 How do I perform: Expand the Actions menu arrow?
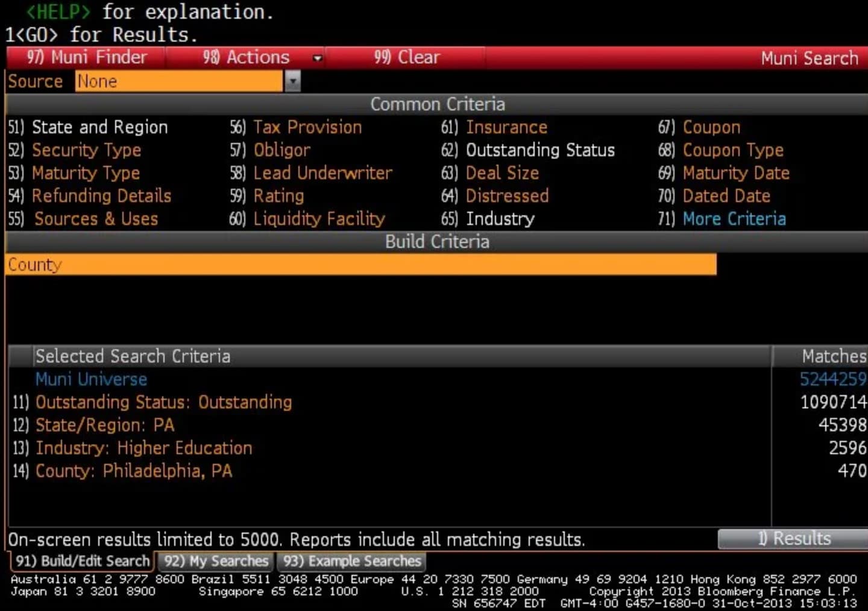(317, 59)
